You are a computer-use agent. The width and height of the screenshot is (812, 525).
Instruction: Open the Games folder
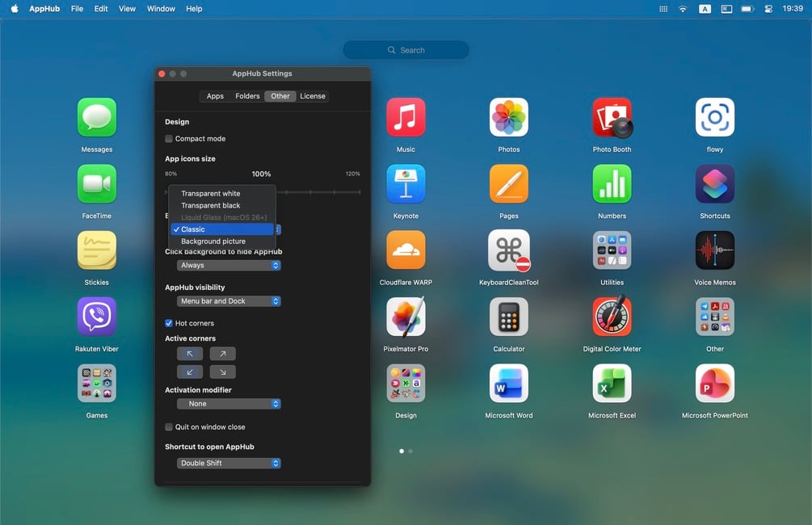point(97,383)
